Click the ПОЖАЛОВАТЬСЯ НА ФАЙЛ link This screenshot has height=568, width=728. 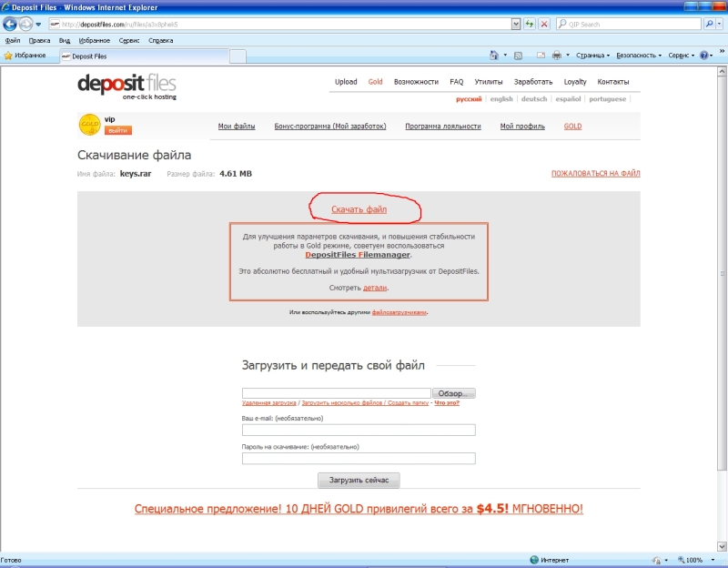click(x=596, y=173)
